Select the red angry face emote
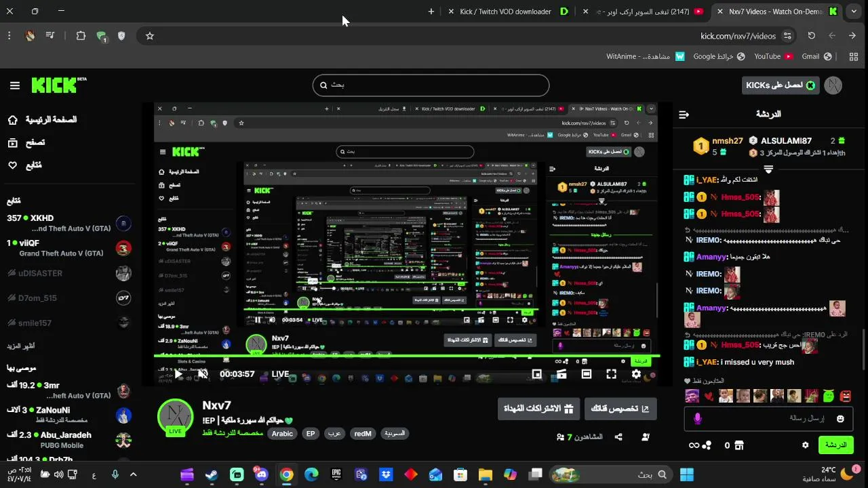 click(x=845, y=396)
